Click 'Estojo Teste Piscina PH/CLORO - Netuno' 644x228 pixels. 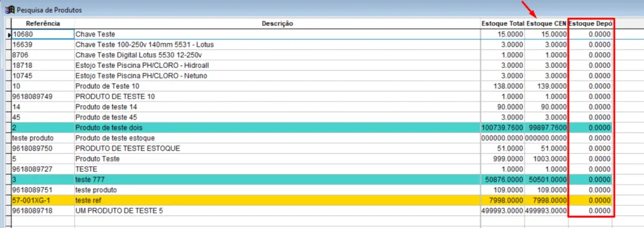tap(142, 76)
